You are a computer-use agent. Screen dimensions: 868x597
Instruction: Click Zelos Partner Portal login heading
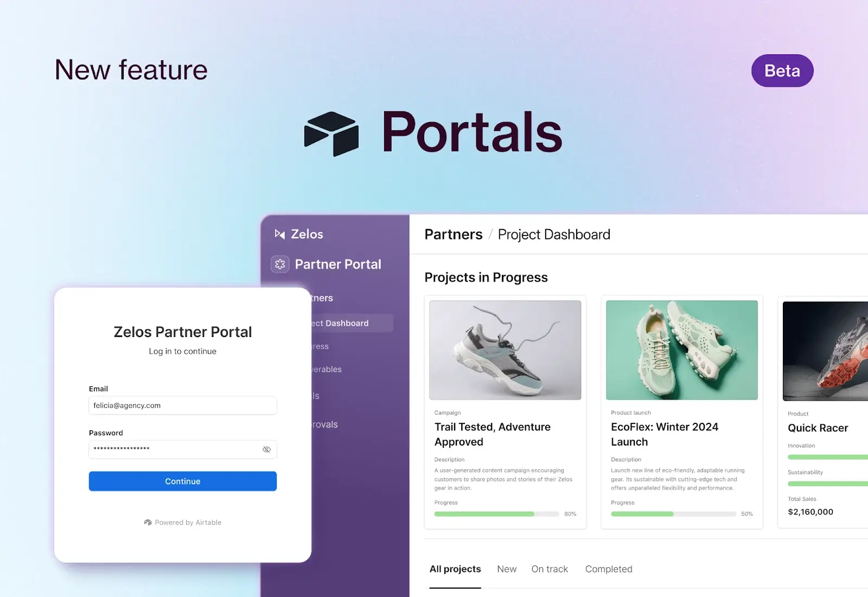[x=183, y=332]
